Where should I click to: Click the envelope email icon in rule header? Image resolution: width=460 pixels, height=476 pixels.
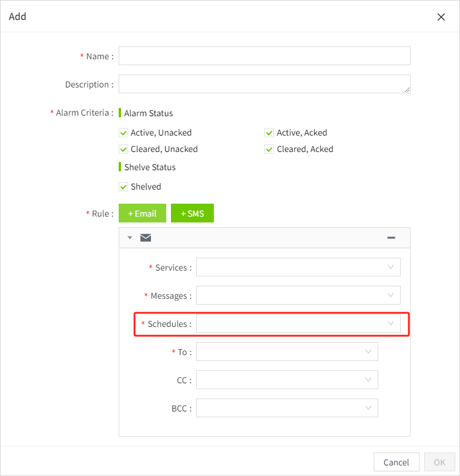[146, 238]
